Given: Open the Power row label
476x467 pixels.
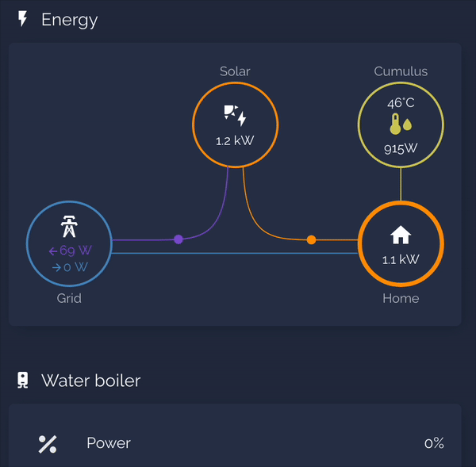Looking at the screenshot, I should click(x=109, y=443).
